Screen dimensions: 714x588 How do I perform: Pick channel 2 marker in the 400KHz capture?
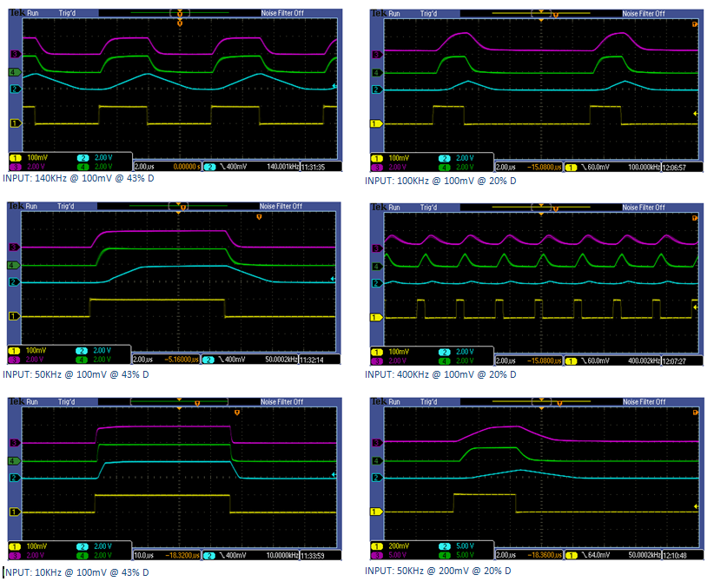pyautogui.click(x=377, y=283)
